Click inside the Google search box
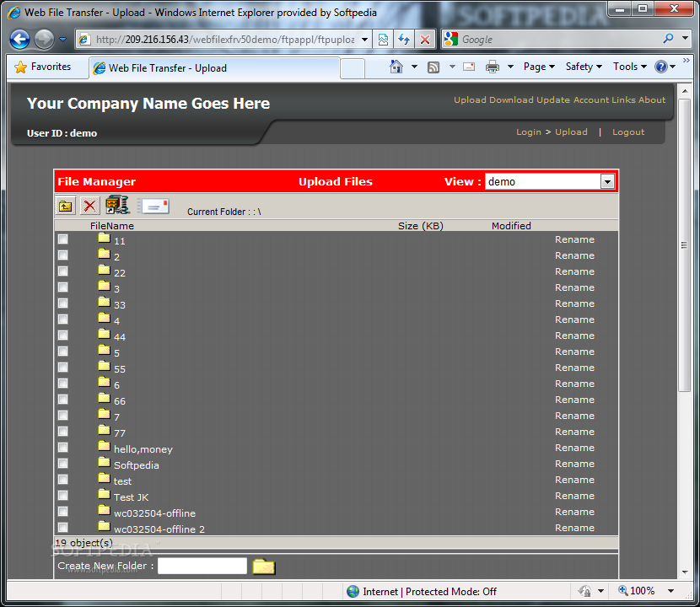Screen dimensions: 700x607 pyautogui.click(x=560, y=40)
